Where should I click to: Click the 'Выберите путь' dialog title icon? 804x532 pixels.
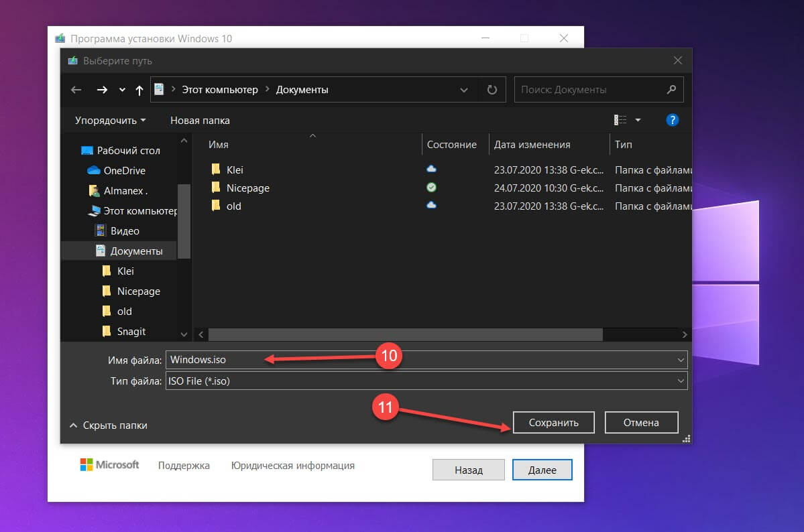(73, 60)
